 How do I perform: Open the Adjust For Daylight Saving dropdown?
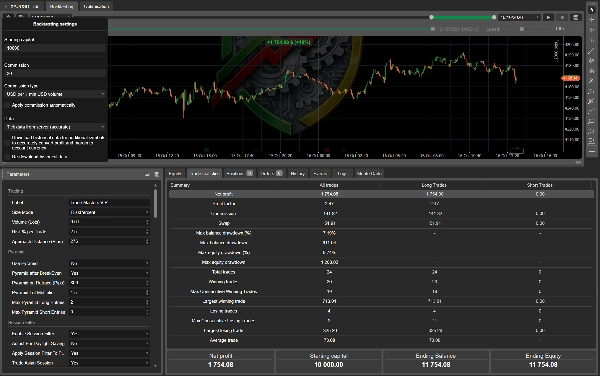click(x=109, y=344)
